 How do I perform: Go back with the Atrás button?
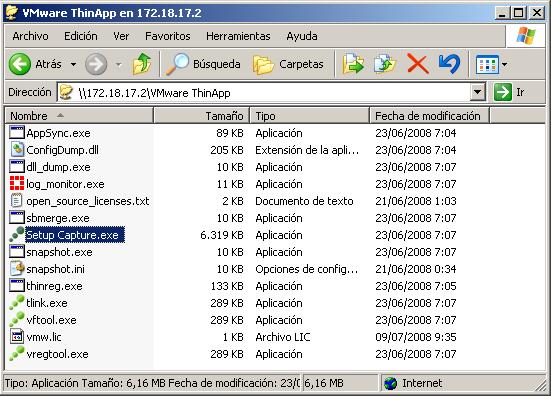click(x=35, y=64)
